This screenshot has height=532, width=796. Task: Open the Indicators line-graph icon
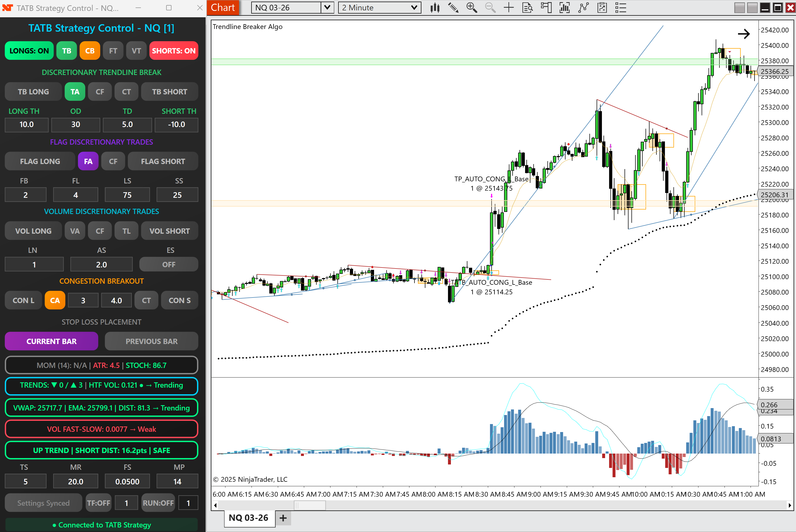(x=583, y=7)
